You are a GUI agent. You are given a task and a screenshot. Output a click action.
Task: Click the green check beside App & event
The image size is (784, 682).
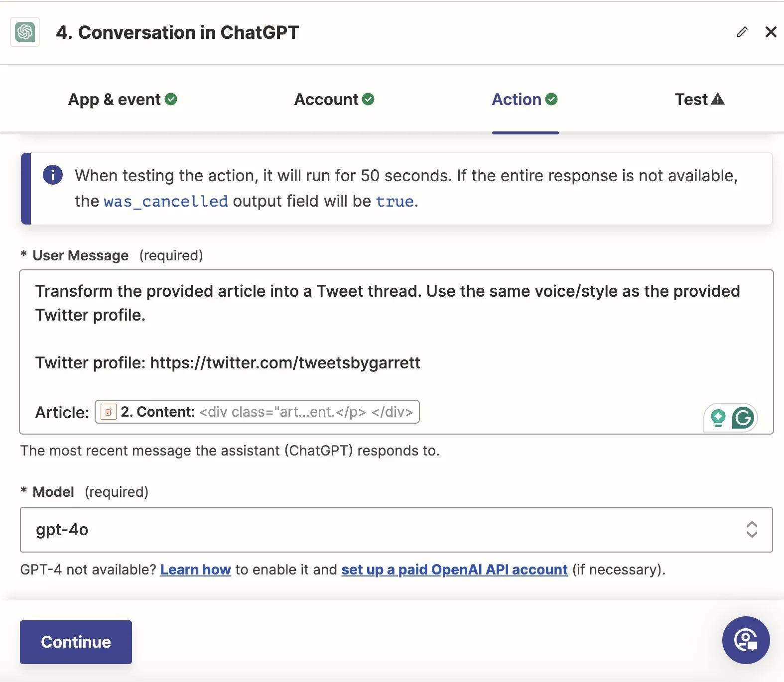point(171,100)
